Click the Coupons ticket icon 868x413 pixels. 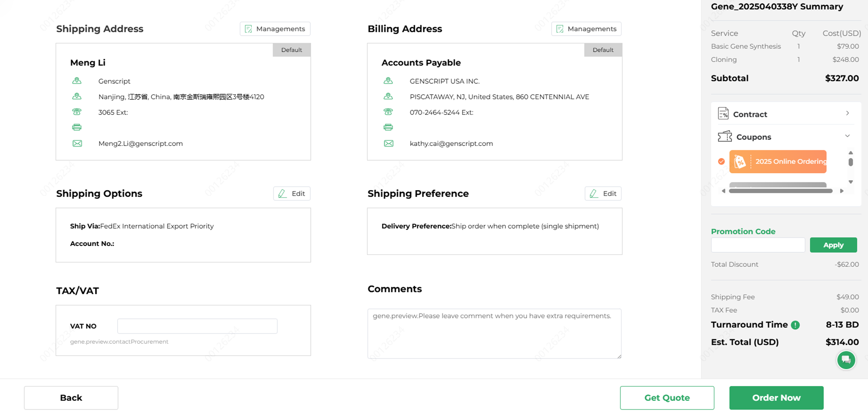pyautogui.click(x=724, y=137)
